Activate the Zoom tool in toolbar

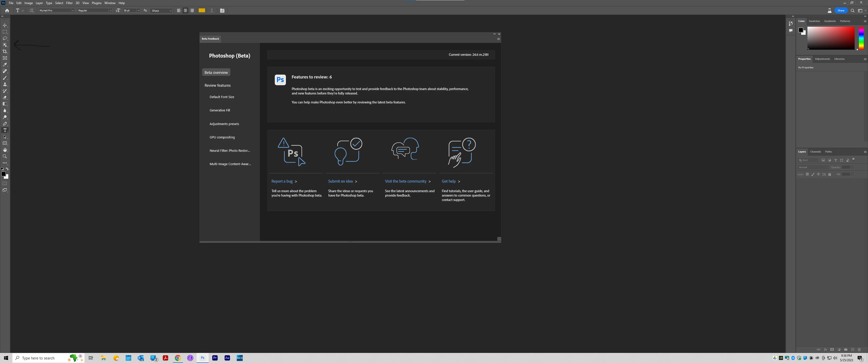5,157
